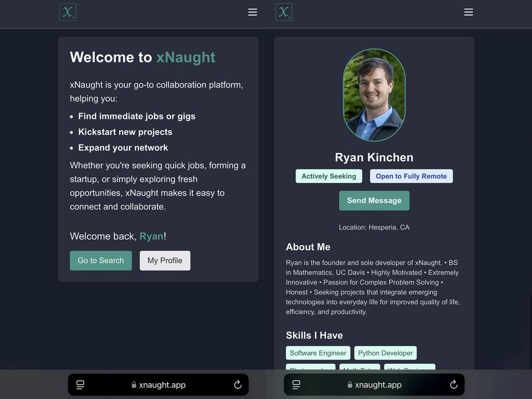The width and height of the screenshot is (532, 399).
Task: Tap the page menu icon in left address bar
Action: pyautogui.click(x=80, y=385)
